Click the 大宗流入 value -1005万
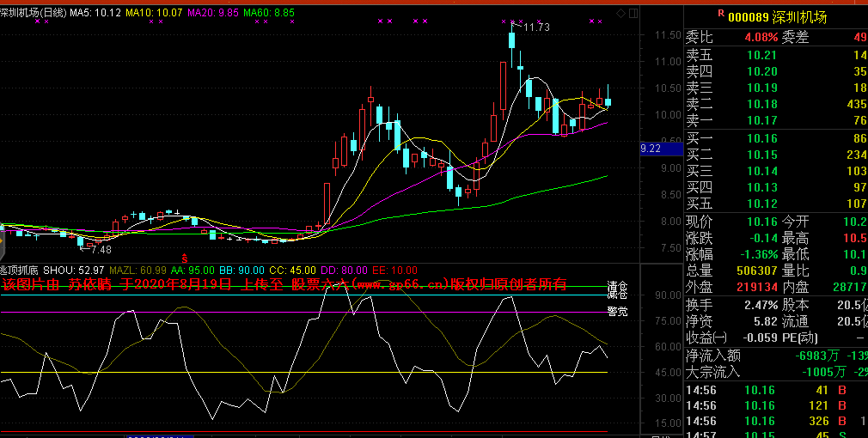Viewport: 868px width, 438px height. (822, 372)
